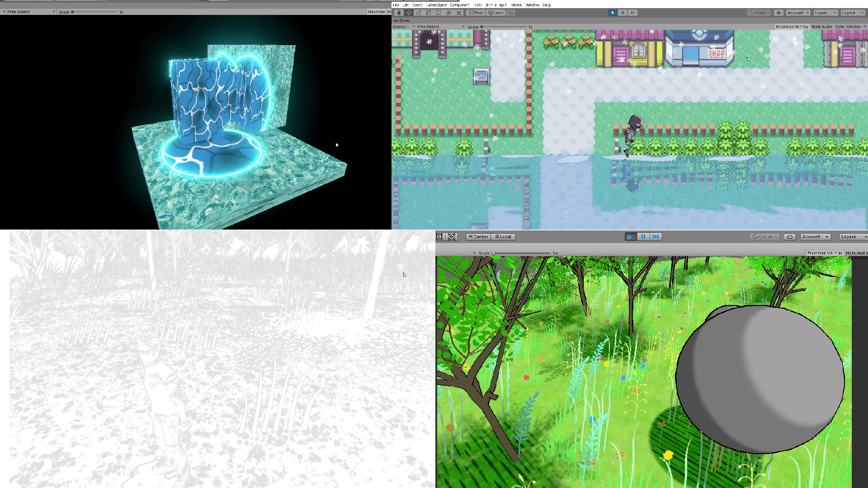This screenshot has width=868, height=488.
Task: Toggle Maximize On Play in top-right Game view
Action: tap(792, 27)
